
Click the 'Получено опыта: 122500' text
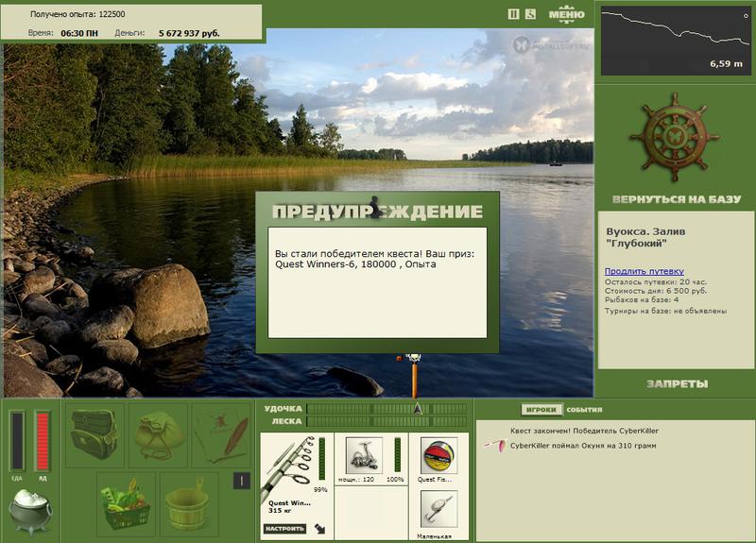(x=77, y=14)
